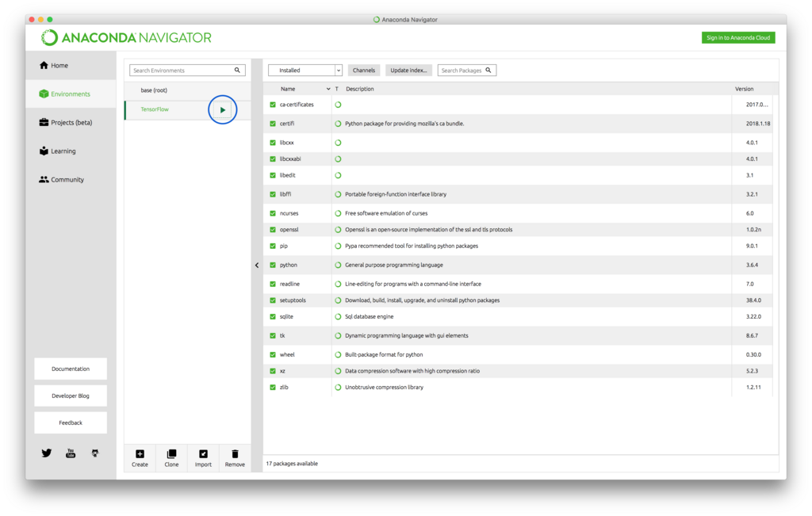
Task: Click the type icon for zlib
Action: [x=338, y=388]
